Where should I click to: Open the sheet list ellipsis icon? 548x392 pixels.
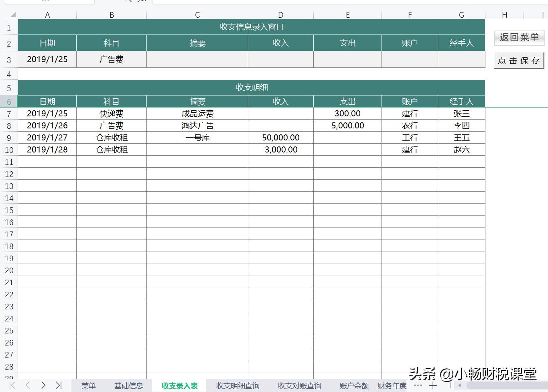click(418, 386)
